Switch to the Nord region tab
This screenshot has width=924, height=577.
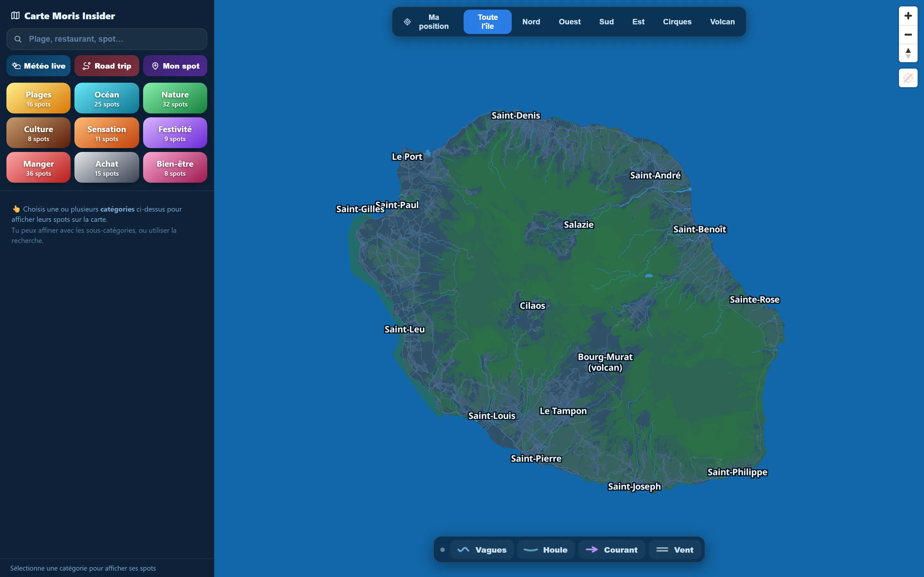(x=531, y=22)
